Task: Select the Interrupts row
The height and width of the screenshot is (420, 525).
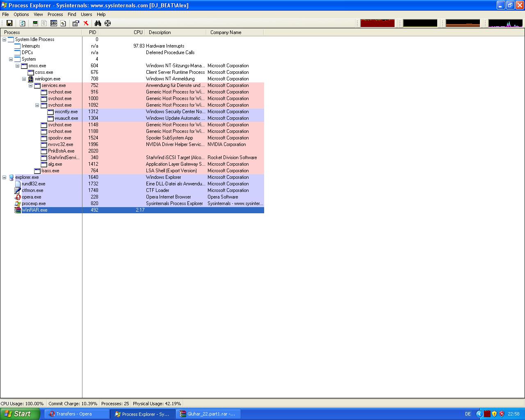Action: tap(132, 46)
